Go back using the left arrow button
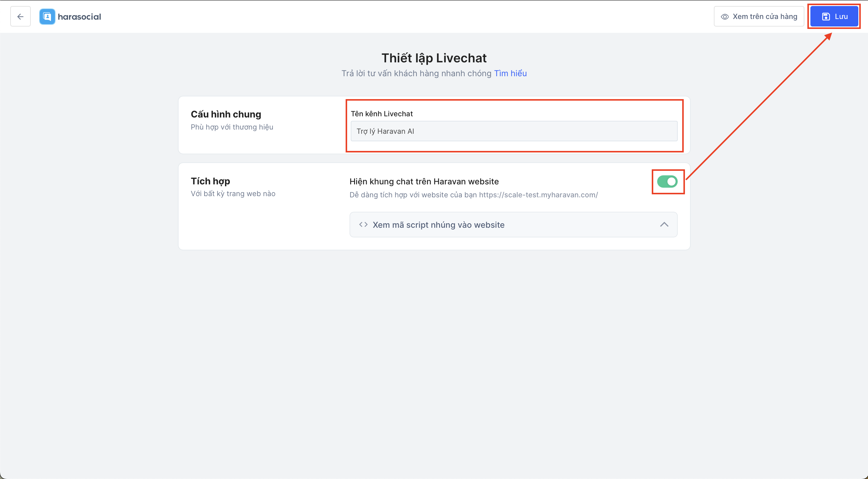The height and width of the screenshot is (479, 868). click(x=20, y=17)
